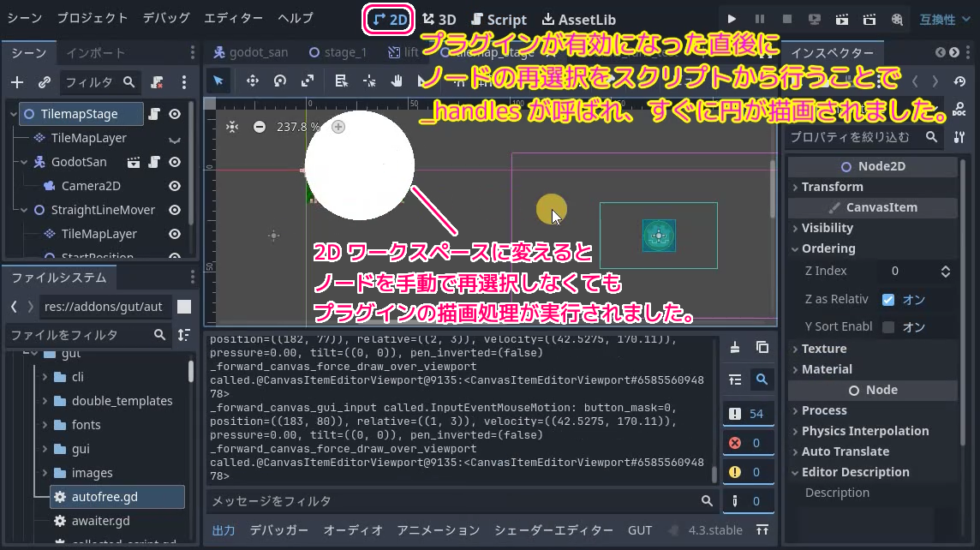Toggle visibility of StraightLineMover node
Viewport: 980px width, 550px height.
175,210
